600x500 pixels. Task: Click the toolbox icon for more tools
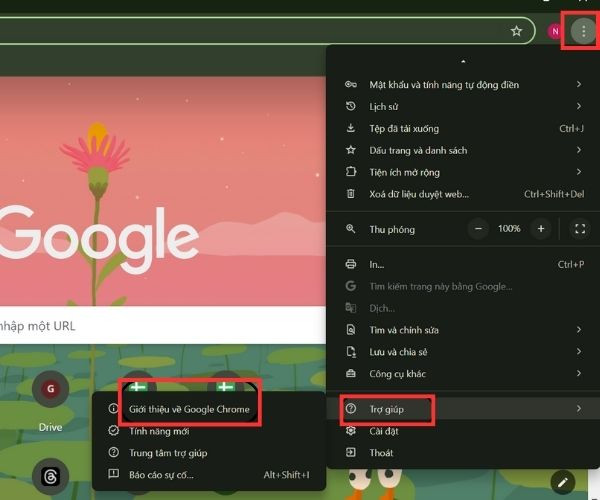point(351,373)
